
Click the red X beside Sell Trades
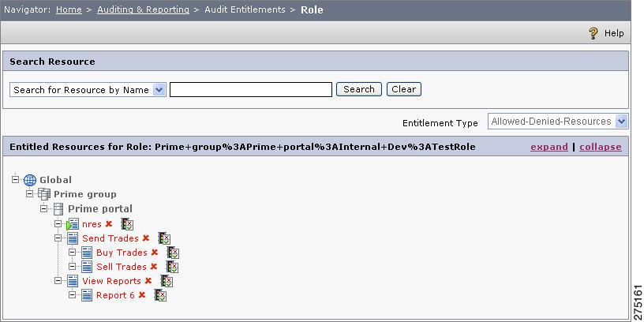(154, 266)
